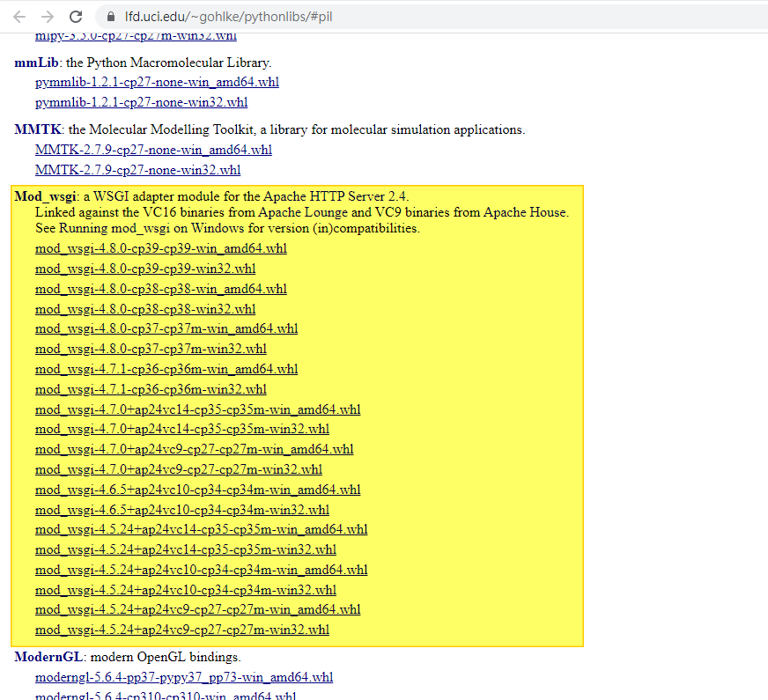The height and width of the screenshot is (700, 768).
Task: Download pymmlib-1.2.1-cp27-none-win32.whl
Action: (x=142, y=102)
